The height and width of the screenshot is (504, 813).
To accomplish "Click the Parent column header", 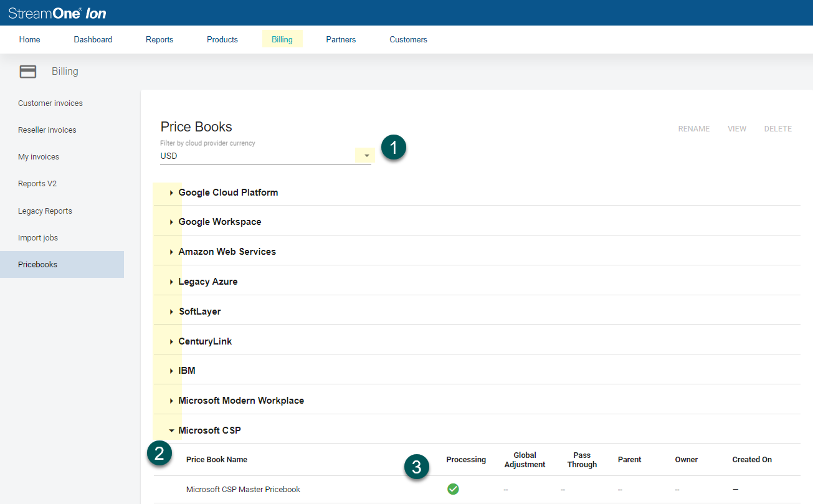I will point(629,460).
